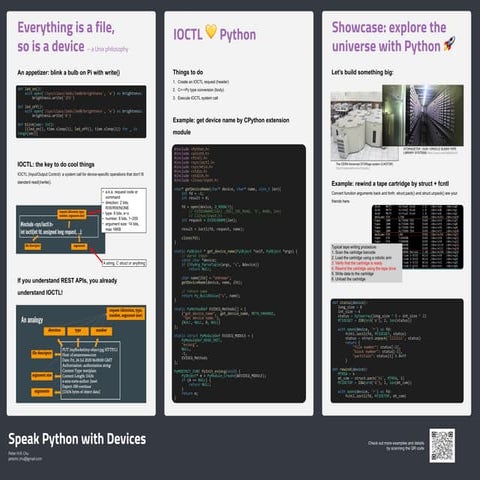Click the 'Typical tape writing procedure' heading
The height and width of the screenshot is (480, 480).
pyautogui.click(x=354, y=247)
